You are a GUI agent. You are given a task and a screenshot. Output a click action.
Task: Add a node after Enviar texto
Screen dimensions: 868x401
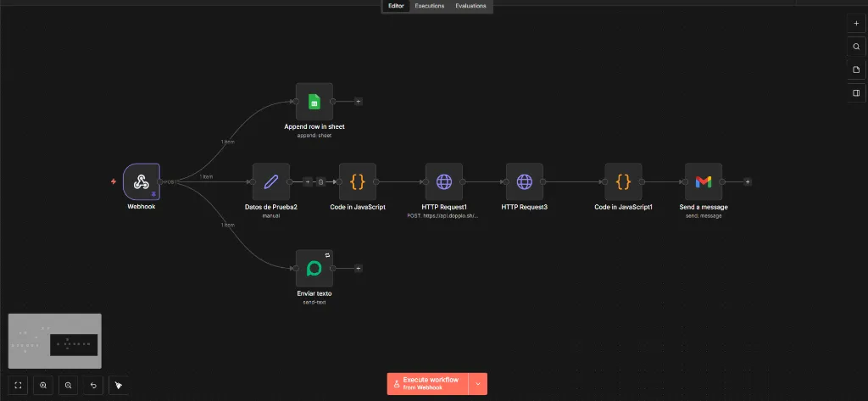click(x=359, y=268)
